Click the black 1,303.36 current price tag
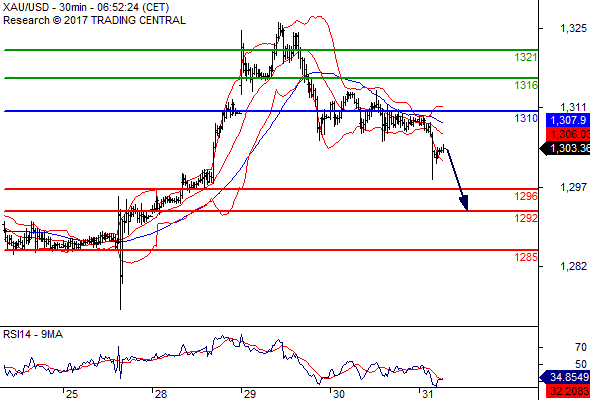 point(565,149)
